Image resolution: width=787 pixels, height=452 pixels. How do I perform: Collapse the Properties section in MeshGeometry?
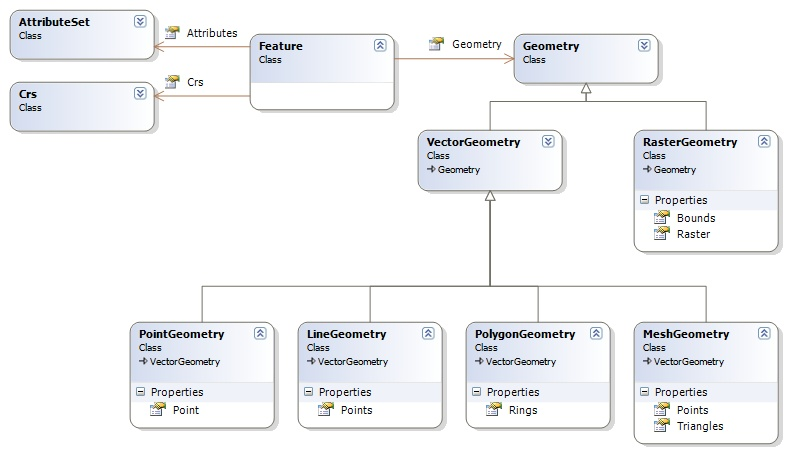tap(644, 392)
